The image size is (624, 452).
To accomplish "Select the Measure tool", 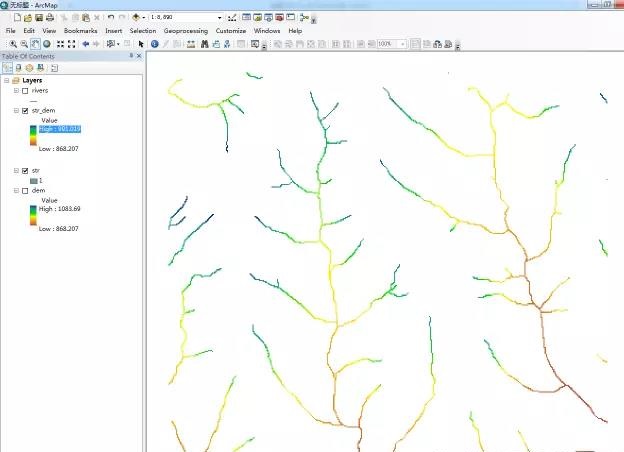I will [x=191, y=44].
